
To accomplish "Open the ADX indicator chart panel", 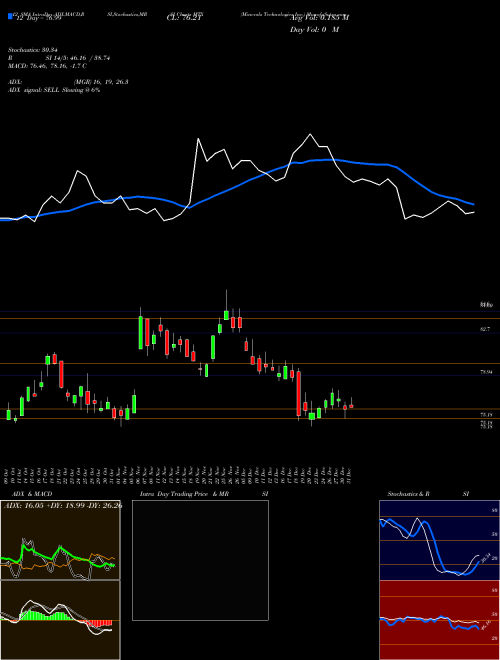I will [x=60, y=540].
